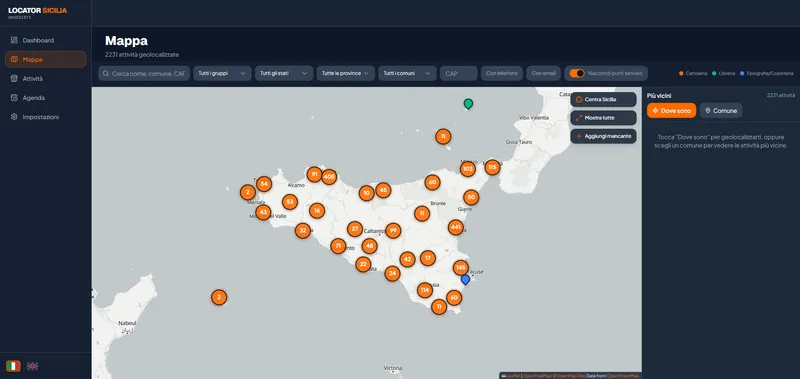Image resolution: width=800 pixels, height=379 pixels.
Task: Open the cluster marker 45
Action: 383,190
